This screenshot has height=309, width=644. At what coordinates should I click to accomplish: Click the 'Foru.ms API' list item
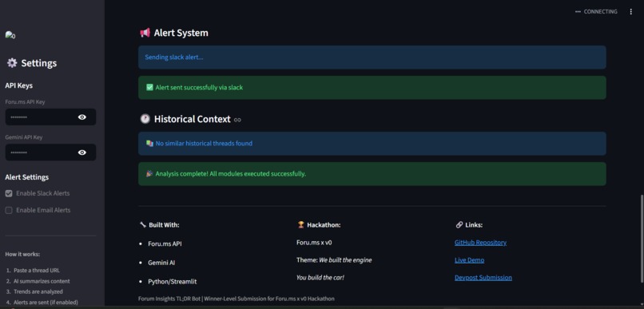point(165,244)
